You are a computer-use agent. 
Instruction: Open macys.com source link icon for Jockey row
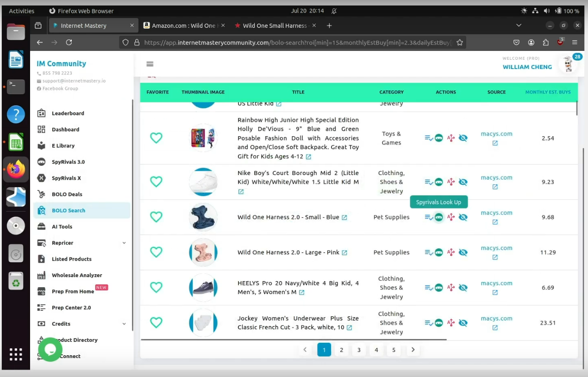(x=495, y=328)
